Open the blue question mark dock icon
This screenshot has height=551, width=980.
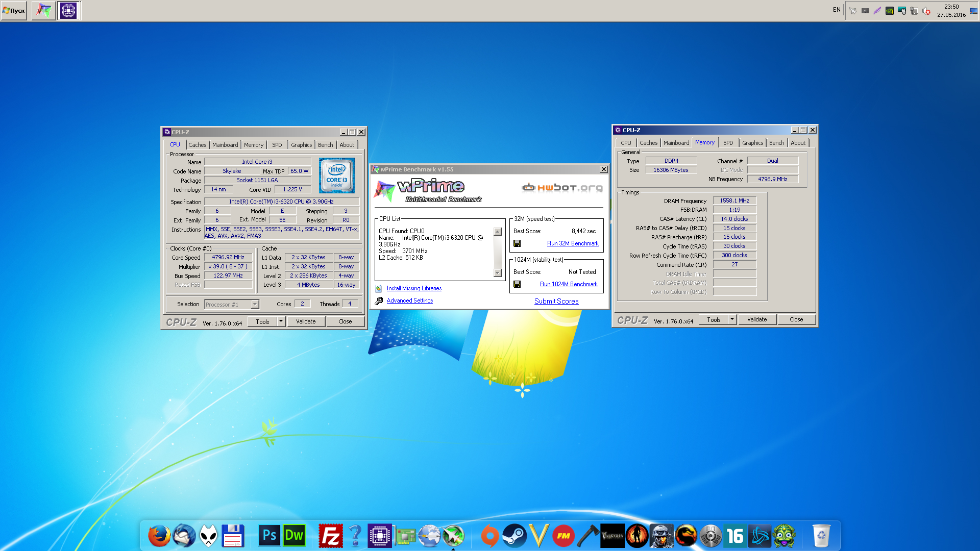(x=355, y=536)
